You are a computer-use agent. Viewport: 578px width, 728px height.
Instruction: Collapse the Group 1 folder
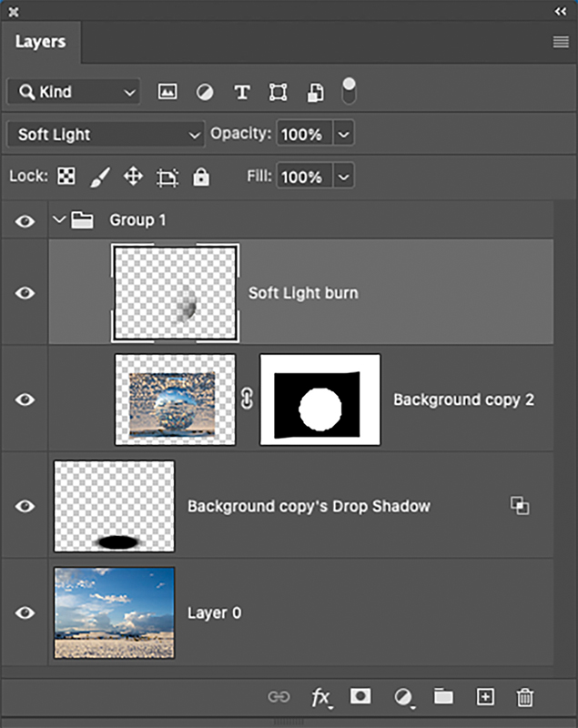pos(61,220)
